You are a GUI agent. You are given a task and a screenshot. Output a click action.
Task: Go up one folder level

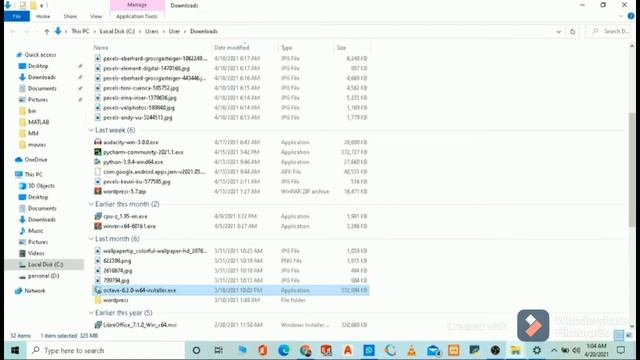tap(47, 31)
